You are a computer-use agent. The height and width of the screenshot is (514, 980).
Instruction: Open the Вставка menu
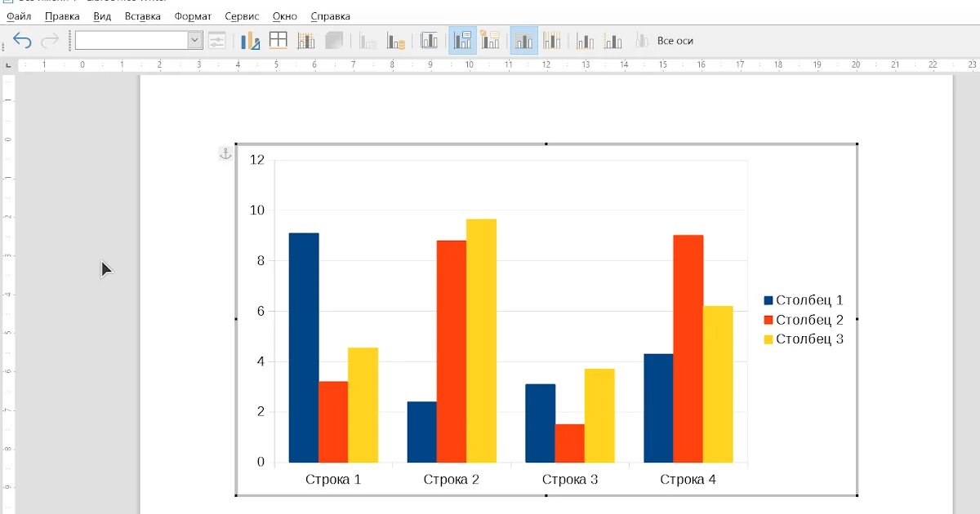(142, 16)
